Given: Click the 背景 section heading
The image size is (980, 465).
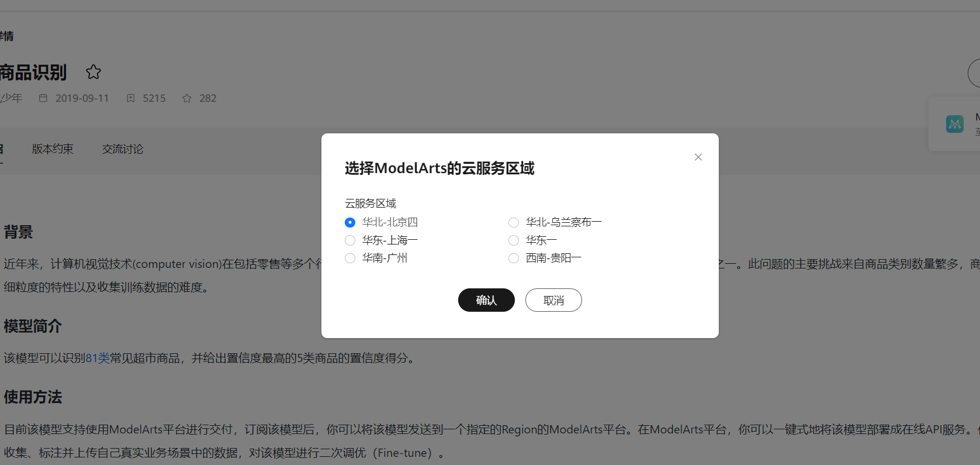Looking at the screenshot, I should coord(18,232).
